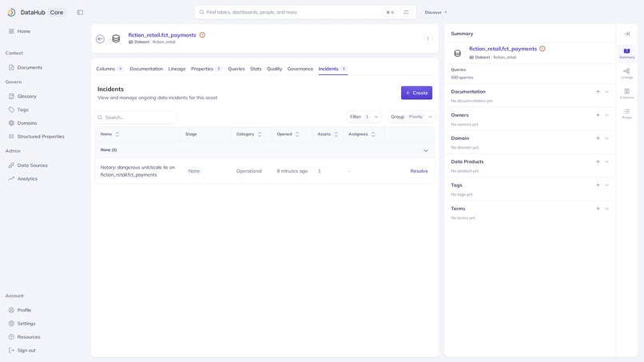This screenshot has width=644, height=362.
Task: Open Documents in the sidebar
Action: click(x=26, y=67)
